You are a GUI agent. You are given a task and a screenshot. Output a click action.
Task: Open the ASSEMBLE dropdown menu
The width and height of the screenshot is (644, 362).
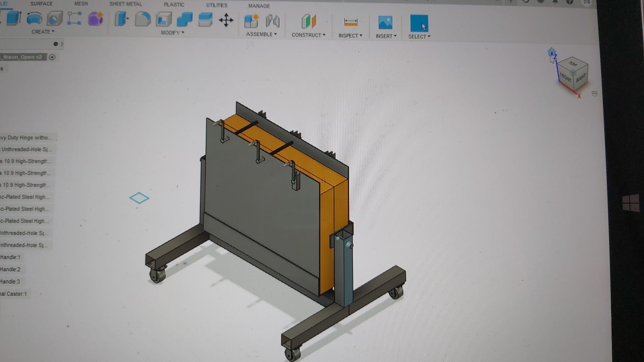pos(261,34)
